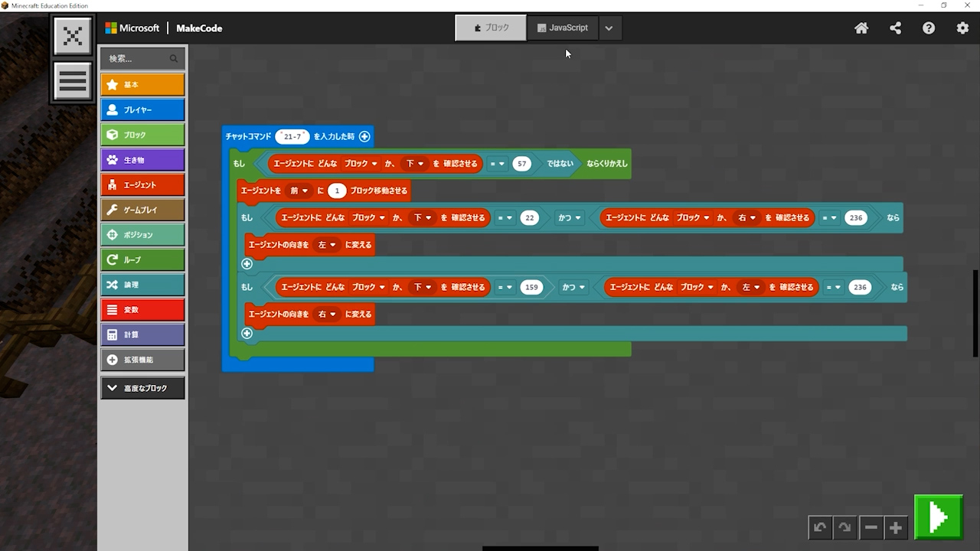The image size is (980, 551).
Task: Close the editor with X button
Action: (73, 36)
